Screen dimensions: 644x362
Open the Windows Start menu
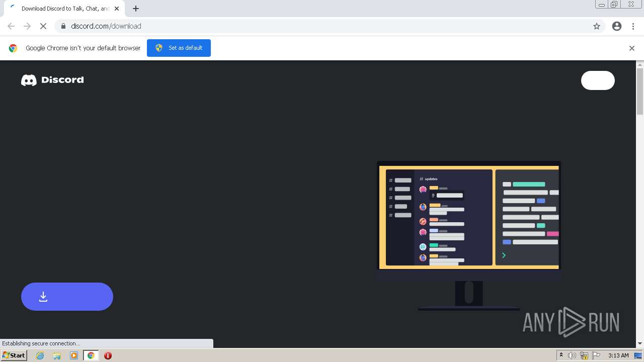tap(14, 355)
